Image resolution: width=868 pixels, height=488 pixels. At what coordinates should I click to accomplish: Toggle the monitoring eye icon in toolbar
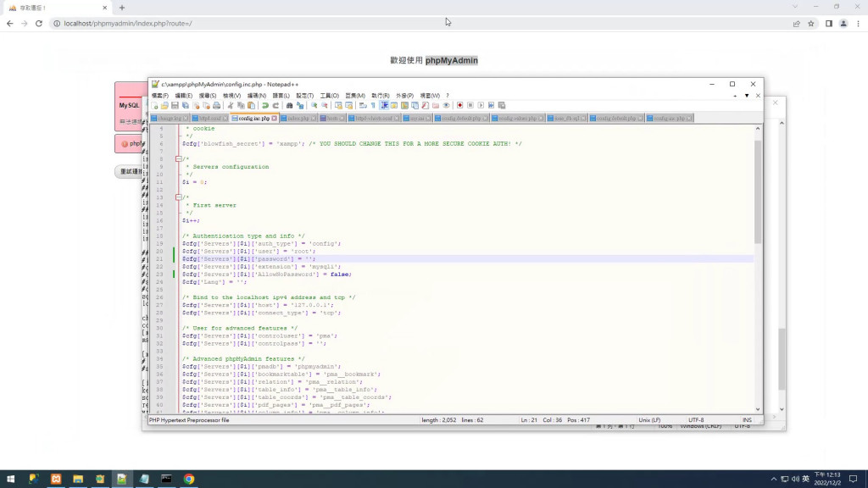coord(447,106)
